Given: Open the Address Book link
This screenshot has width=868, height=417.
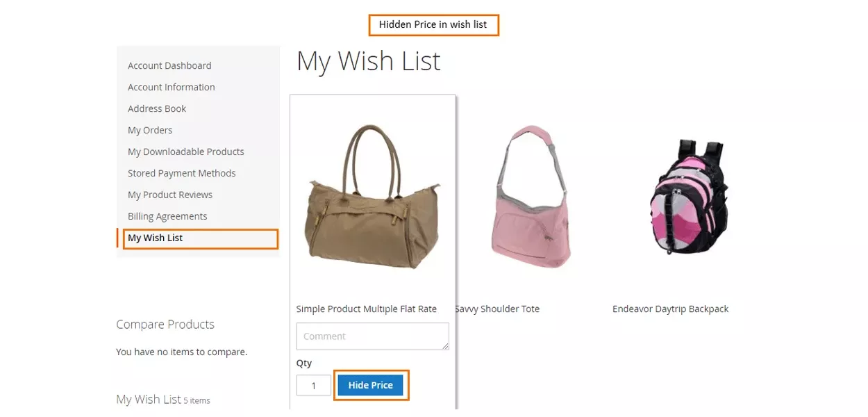Looking at the screenshot, I should [x=157, y=108].
